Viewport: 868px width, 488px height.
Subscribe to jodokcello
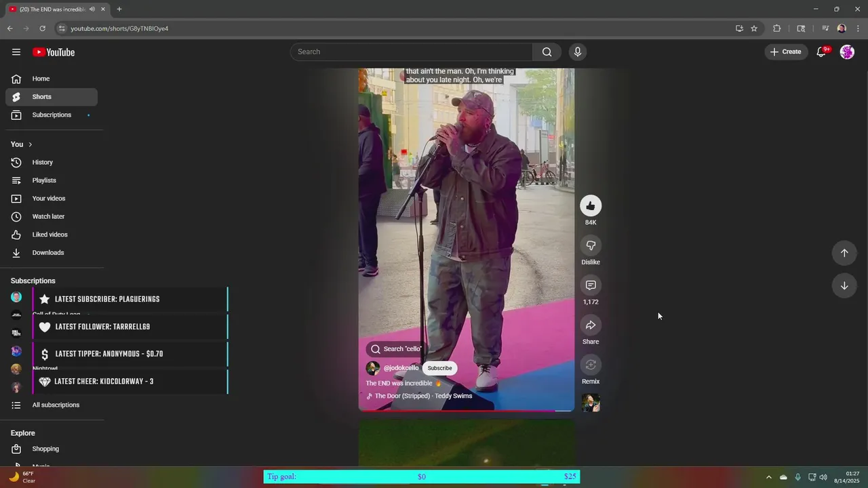coord(439,368)
